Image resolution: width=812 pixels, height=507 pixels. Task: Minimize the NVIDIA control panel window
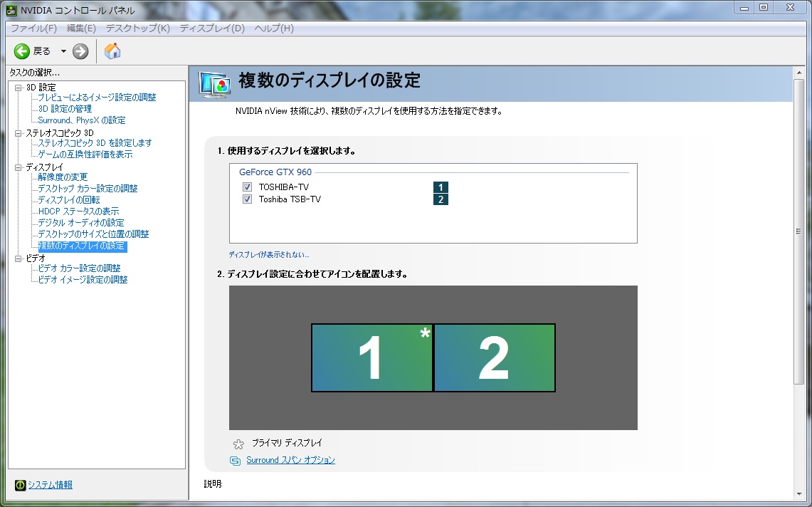tap(744, 8)
